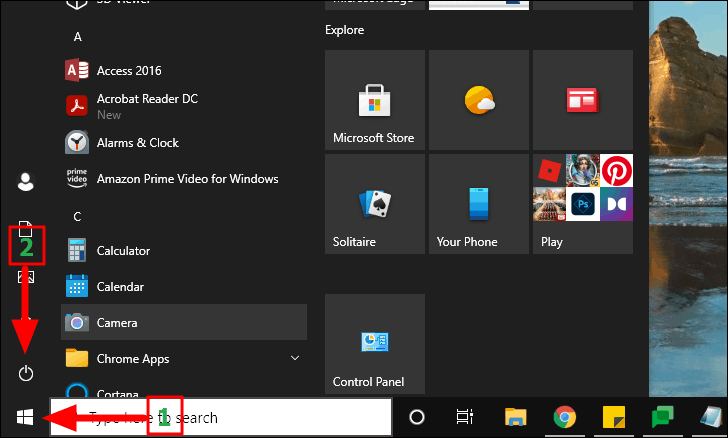Open Alarms & Clock app
The height and width of the screenshot is (438, 728).
pos(184,143)
